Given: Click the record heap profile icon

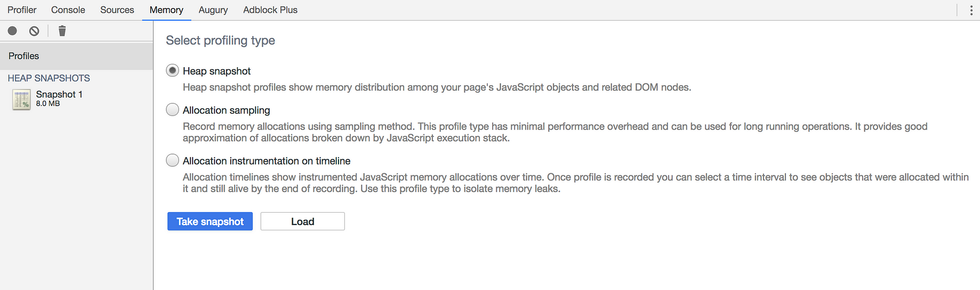Looking at the screenshot, I should 12,31.
